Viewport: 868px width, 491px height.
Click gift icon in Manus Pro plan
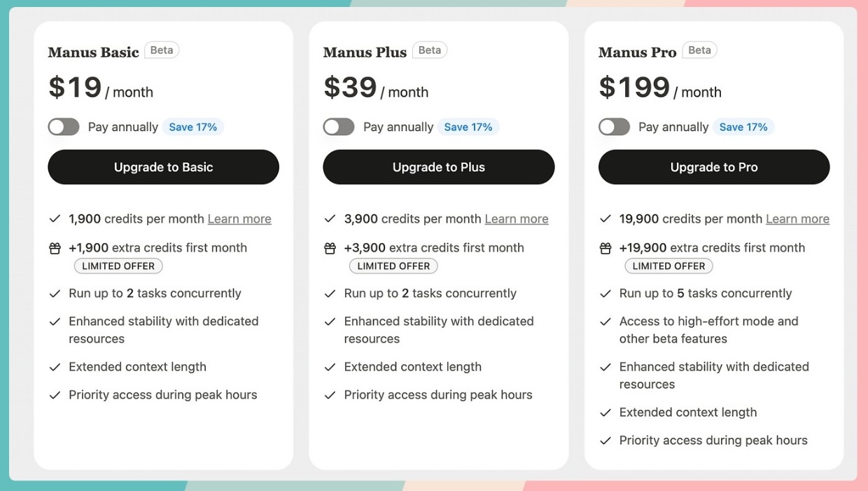coord(605,248)
